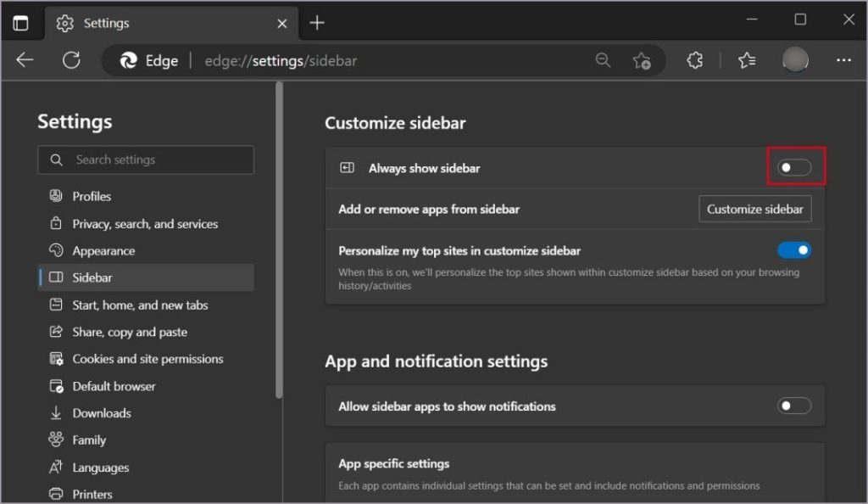868x504 pixels.
Task: Click the App and notification settings heading
Action: tap(437, 361)
